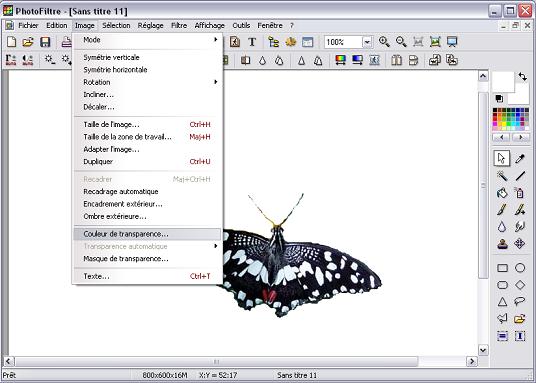This screenshot has height=383, width=536.
Task: Pick the Lasso selection shape
Action: coord(520,302)
